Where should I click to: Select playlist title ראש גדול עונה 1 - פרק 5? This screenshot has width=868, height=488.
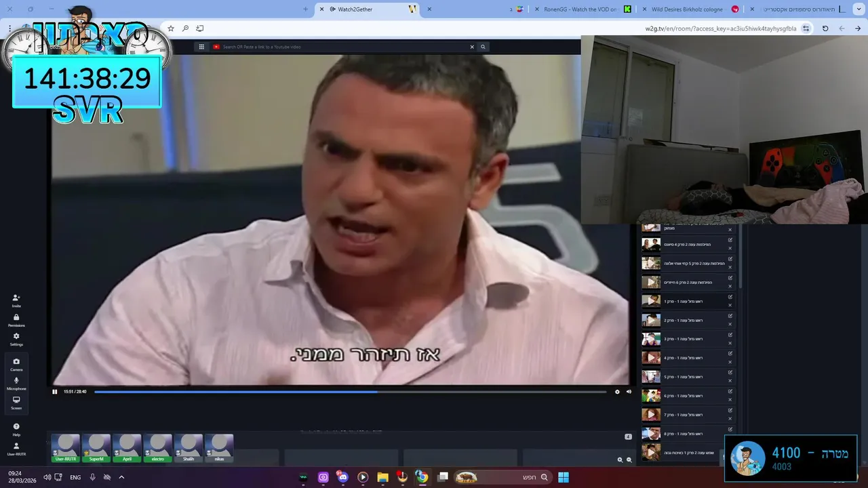point(684,377)
